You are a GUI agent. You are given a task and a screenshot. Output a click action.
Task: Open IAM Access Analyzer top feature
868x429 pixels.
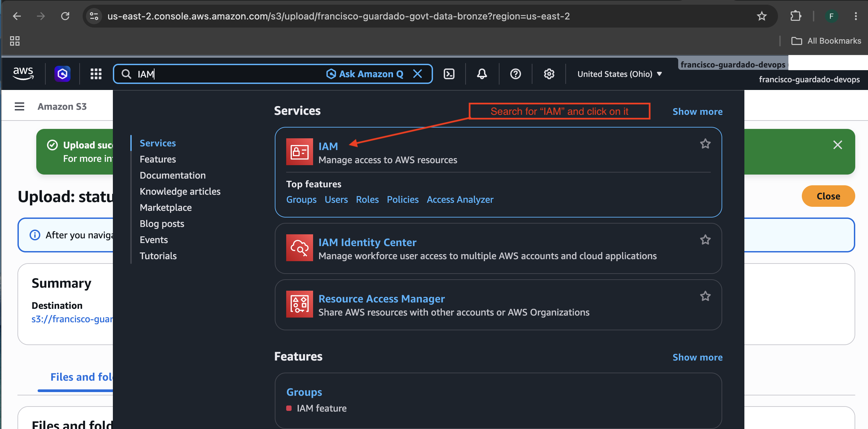click(x=460, y=200)
